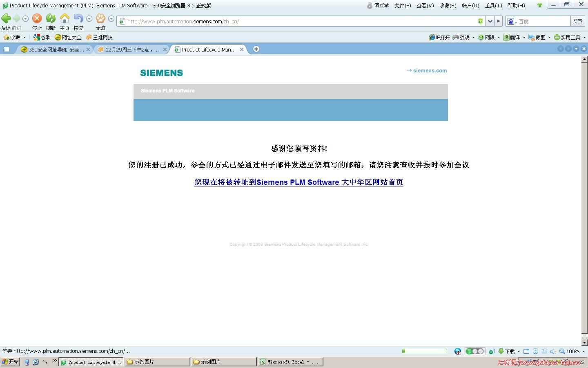Open the address bar URL history dropdown
The image size is (588, 368).
click(490, 21)
